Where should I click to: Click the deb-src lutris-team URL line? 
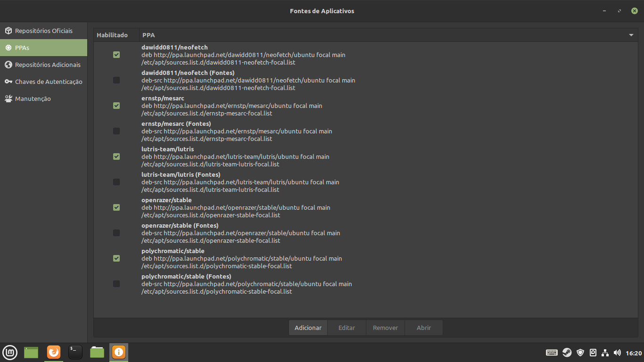[x=240, y=182]
